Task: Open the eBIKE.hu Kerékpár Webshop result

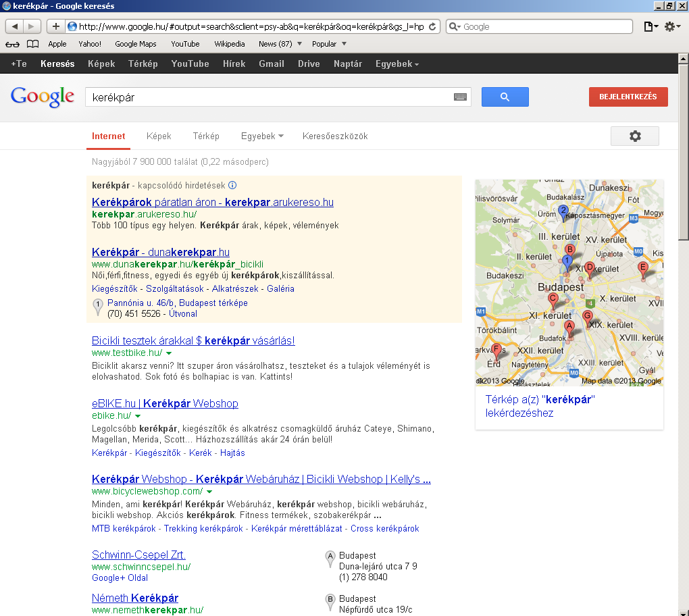Action: (x=165, y=403)
